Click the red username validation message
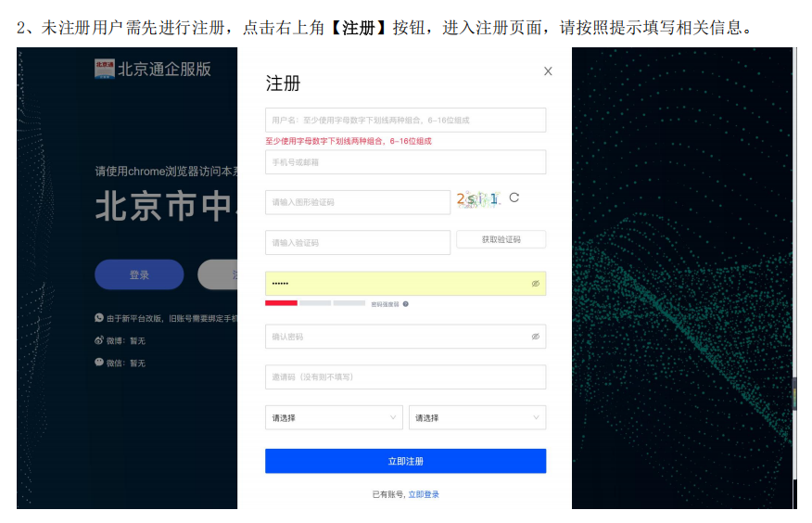This screenshot has height=523, width=812. (349, 141)
